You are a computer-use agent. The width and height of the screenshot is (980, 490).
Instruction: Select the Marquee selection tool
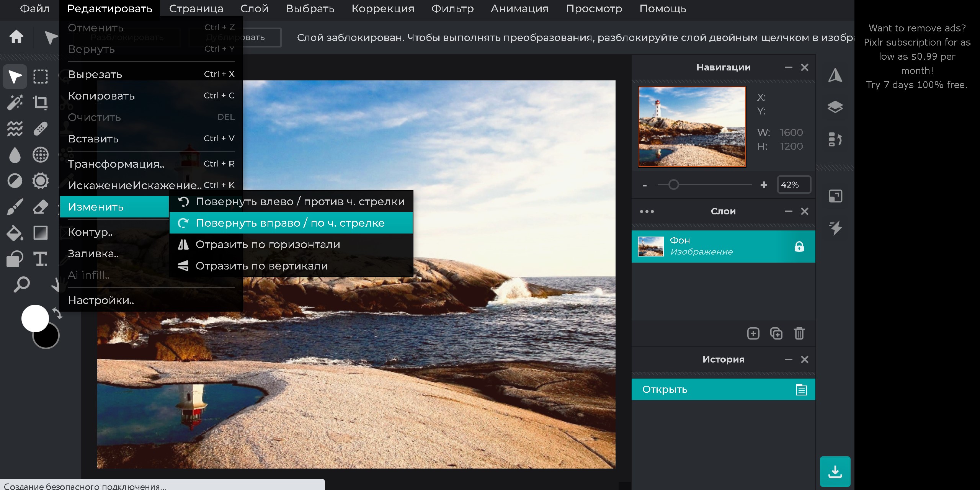tap(41, 77)
